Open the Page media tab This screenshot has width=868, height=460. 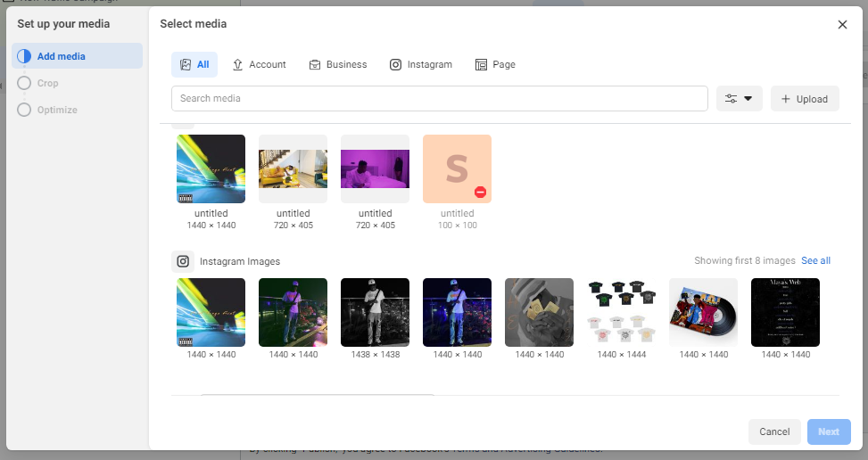[x=495, y=65]
